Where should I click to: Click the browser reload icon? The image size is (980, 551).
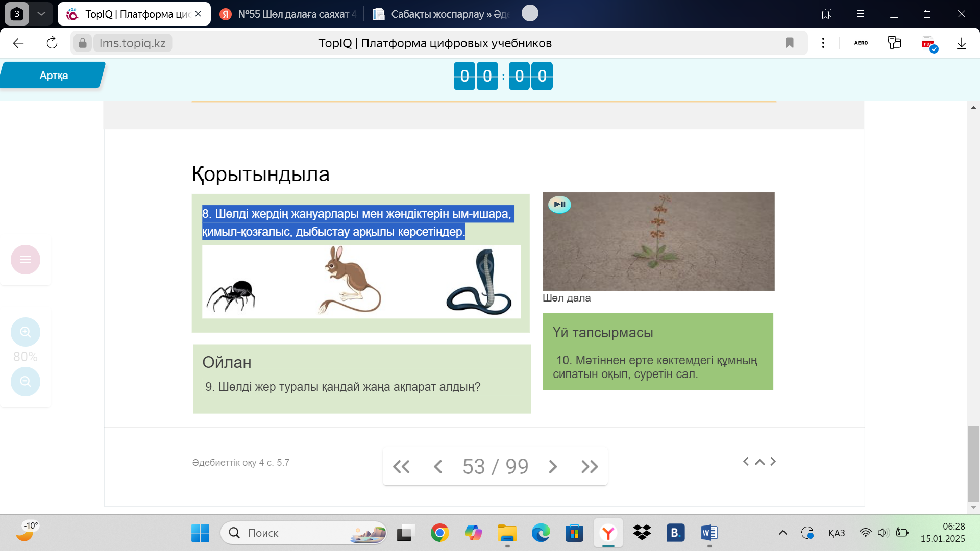point(52,43)
